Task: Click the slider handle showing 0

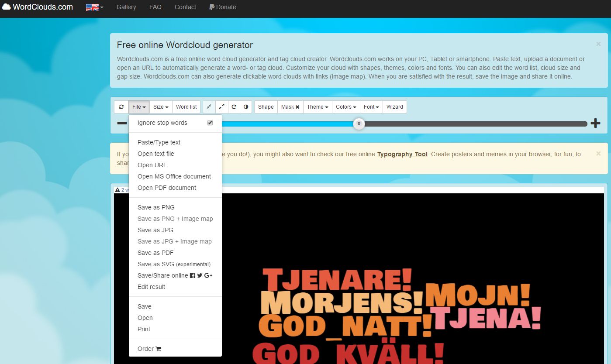Action: tap(359, 124)
